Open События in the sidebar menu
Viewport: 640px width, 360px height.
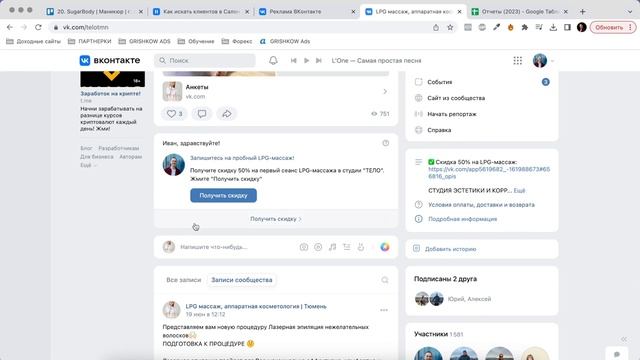[x=440, y=82]
